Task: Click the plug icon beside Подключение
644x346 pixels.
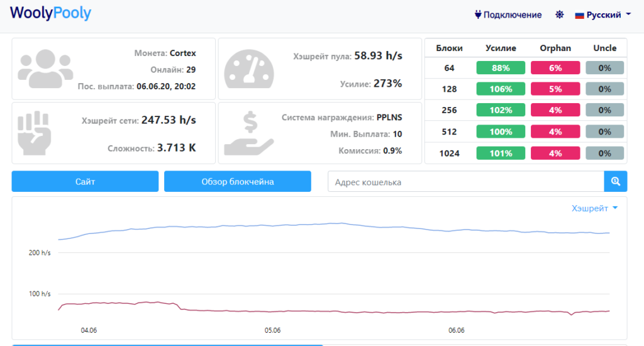Action: [478, 15]
